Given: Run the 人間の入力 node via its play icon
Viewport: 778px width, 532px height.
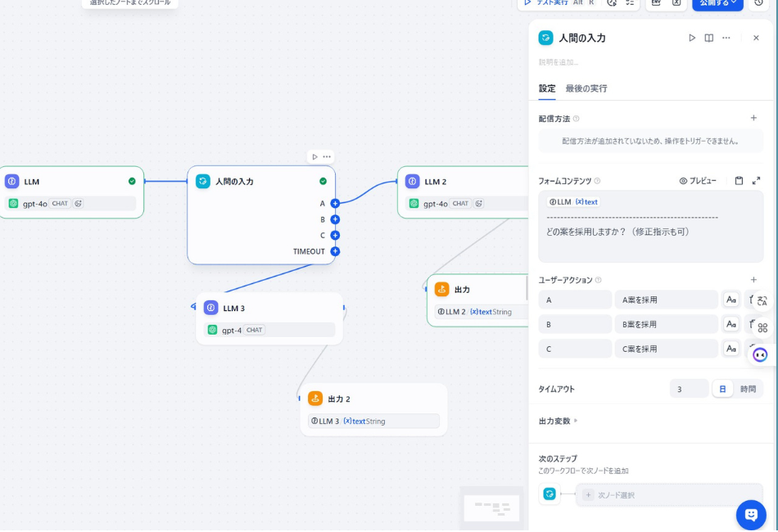Looking at the screenshot, I should pos(690,38).
